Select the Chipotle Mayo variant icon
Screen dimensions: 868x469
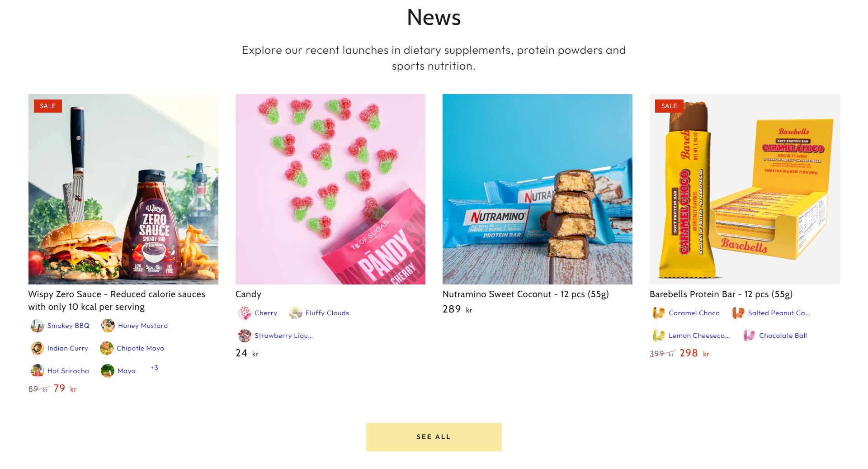point(107,348)
